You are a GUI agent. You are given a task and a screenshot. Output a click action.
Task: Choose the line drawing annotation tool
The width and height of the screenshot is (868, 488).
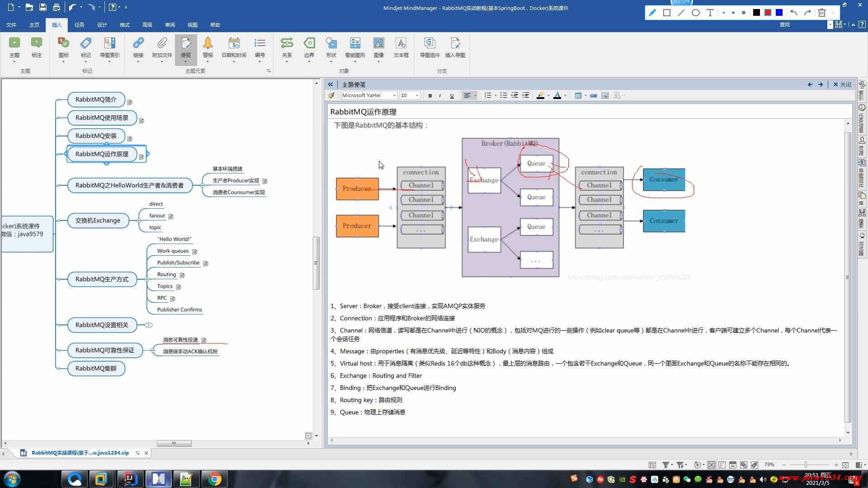[x=681, y=13]
